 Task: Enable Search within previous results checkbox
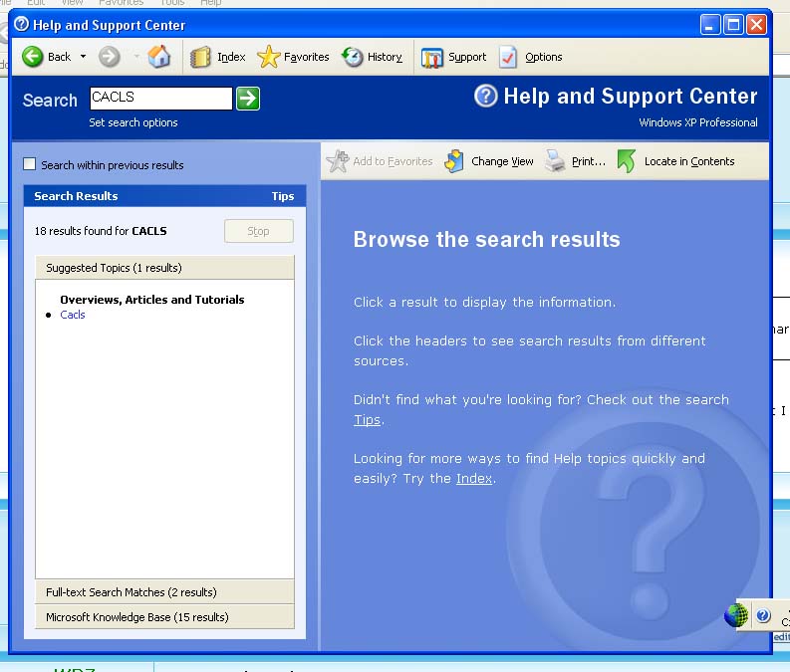tap(30, 164)
